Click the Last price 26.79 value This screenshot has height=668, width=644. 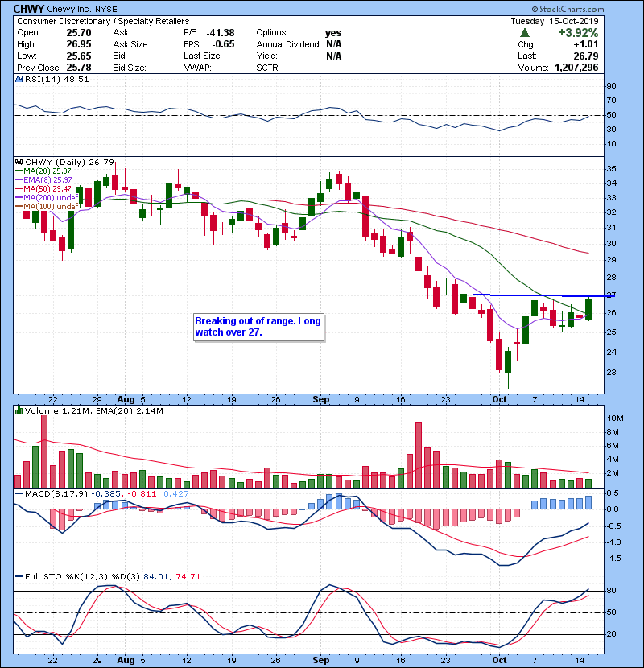pos(585,56)
